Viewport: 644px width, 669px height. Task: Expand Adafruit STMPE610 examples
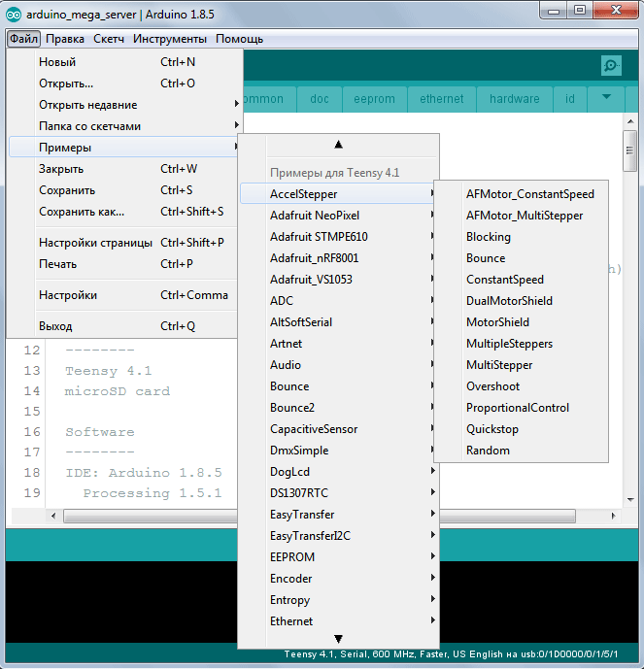coord(338,237)
